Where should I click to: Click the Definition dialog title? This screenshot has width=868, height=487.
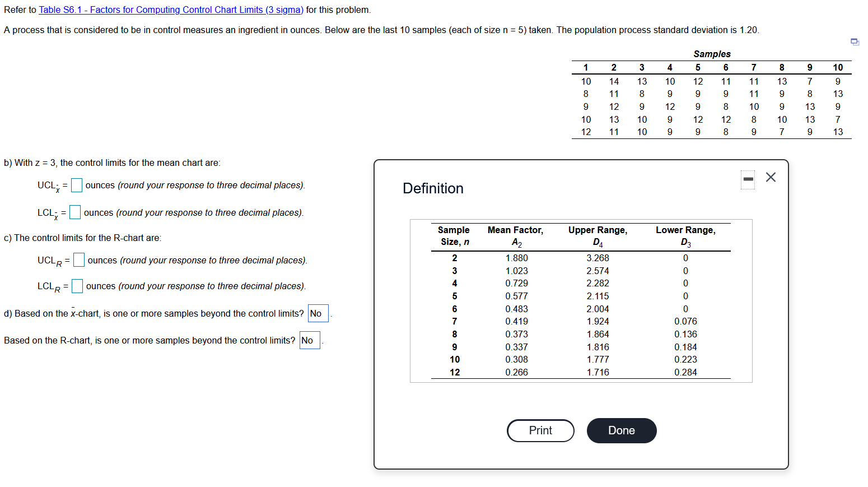click(x=432, y=188)
